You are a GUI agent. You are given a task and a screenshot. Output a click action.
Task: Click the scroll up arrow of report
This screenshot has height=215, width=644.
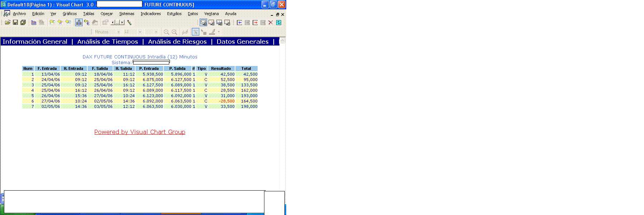[282, 40]
